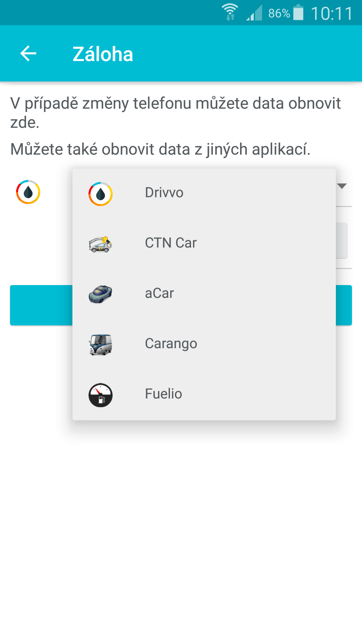Check the Wi-Fi status icon
This screenshot has height=644, width=362.
(x=230, y=12)
